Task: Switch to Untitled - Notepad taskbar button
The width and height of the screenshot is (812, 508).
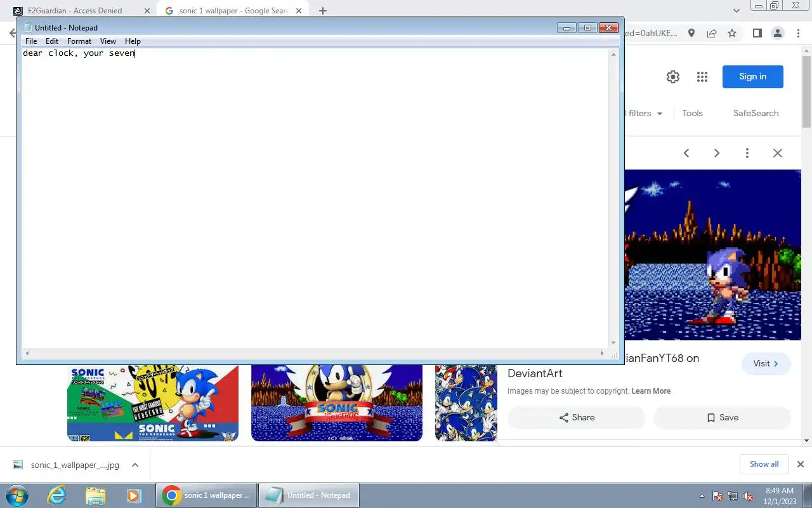Action: coord(309,495)
